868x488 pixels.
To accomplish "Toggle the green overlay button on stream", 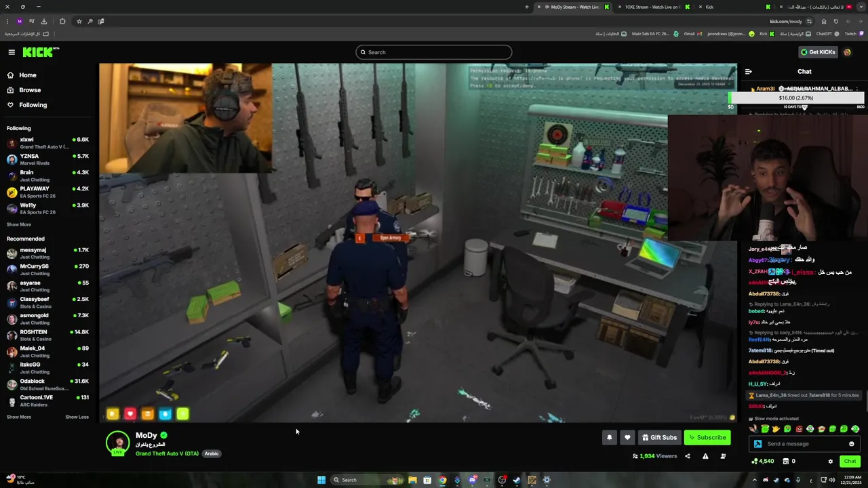I will pyautogui.click(x=182, y=413).
